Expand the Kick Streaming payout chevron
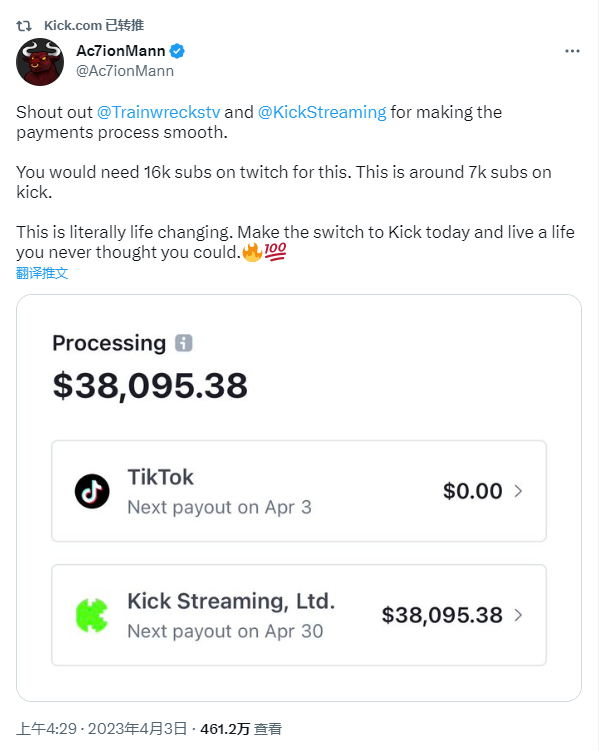Screen dimensions: 601x751 [518, 615]
